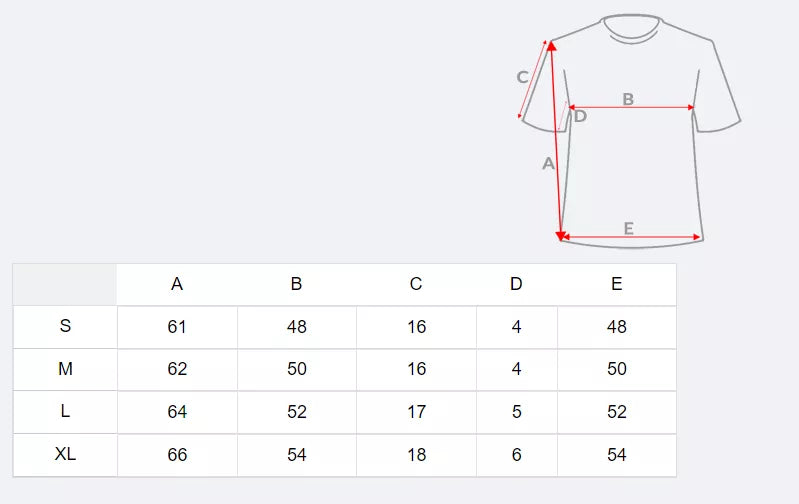Click the t-shirt collar in the diagram
The image size is (799, 504).
[x=633, y=29]
